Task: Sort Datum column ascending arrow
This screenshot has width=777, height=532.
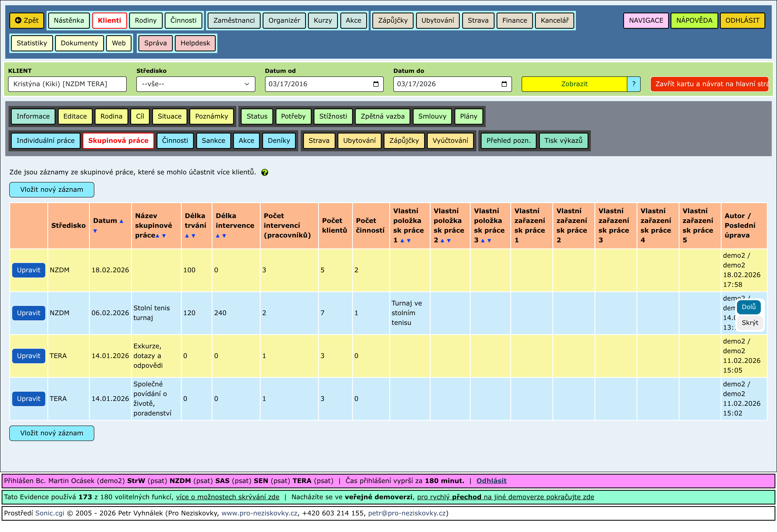Action: 121,221
